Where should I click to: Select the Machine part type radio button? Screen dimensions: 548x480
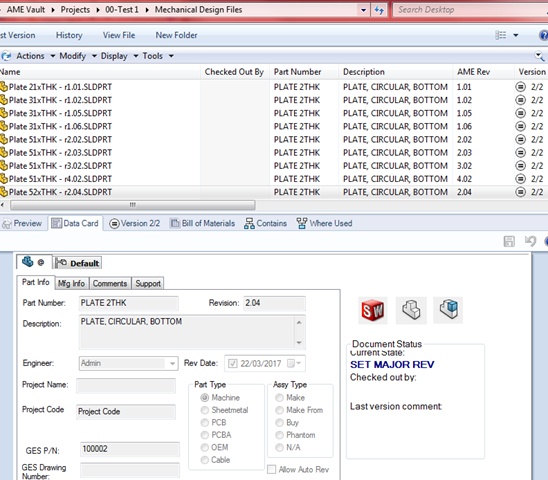click(205, 398)
